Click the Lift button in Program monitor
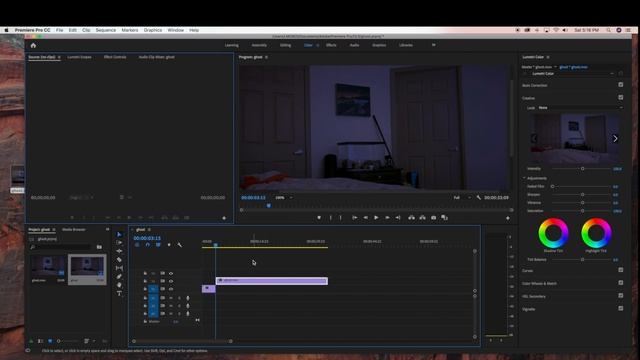The image size is (640, 360). (411, 218)
